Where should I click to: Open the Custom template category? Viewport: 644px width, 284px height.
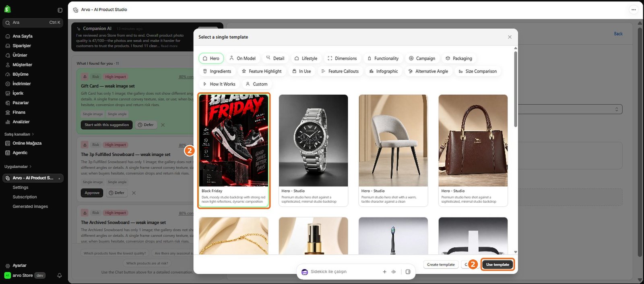[x=256, y=84]
